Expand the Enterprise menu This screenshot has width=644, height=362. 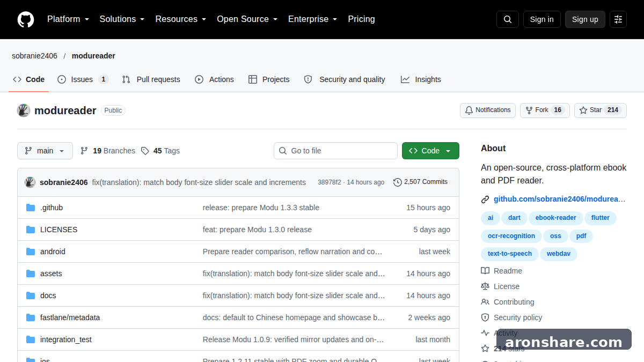tap(313, 19)
